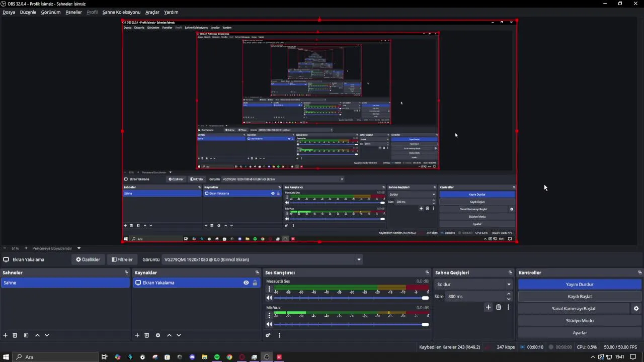Viewport: 644px width, 362px height.
Task: Zoom in preview with plus icon
Action: pos(26,248)
